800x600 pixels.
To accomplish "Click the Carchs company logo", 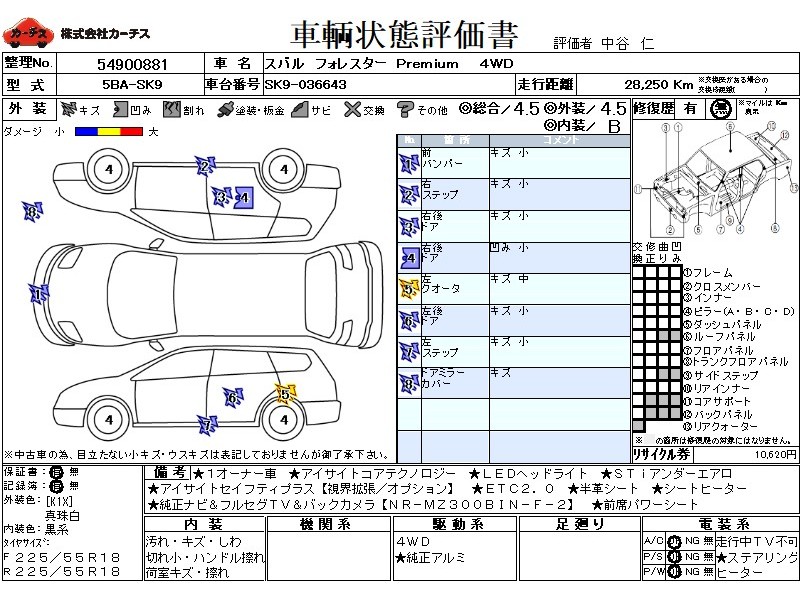I will [x=28, y=34].
